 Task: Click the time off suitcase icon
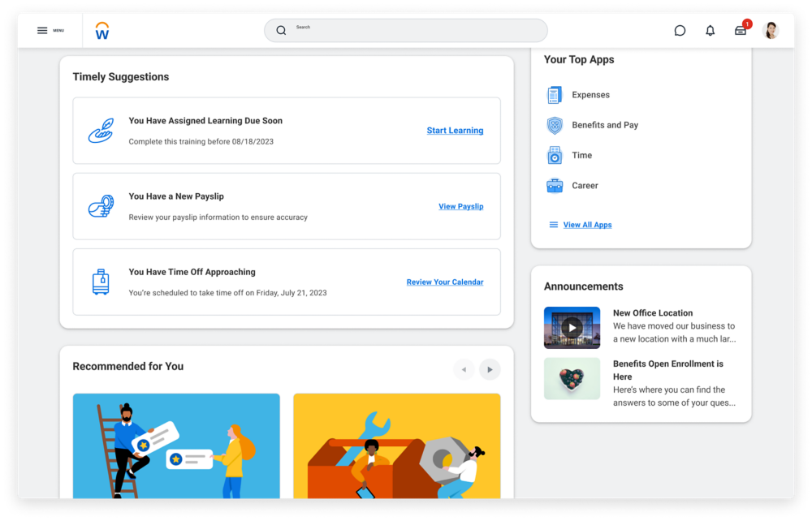click(101, 282)
